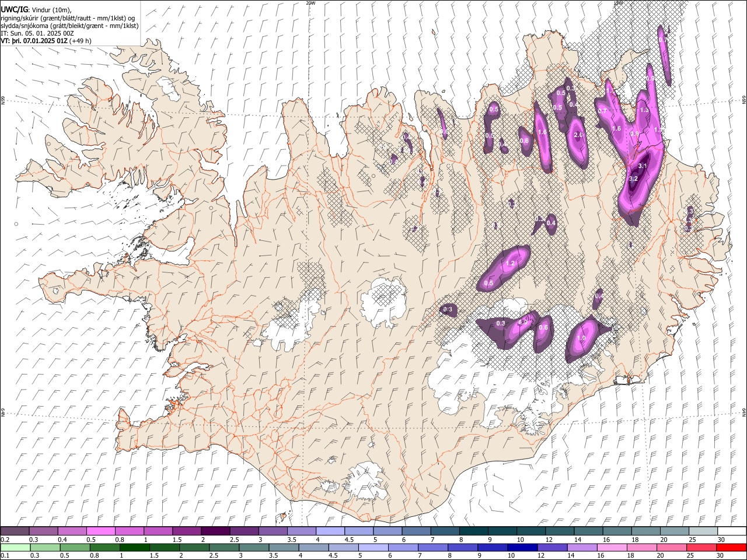Click the 3.1 snowfall value label

tap(643, 166)
